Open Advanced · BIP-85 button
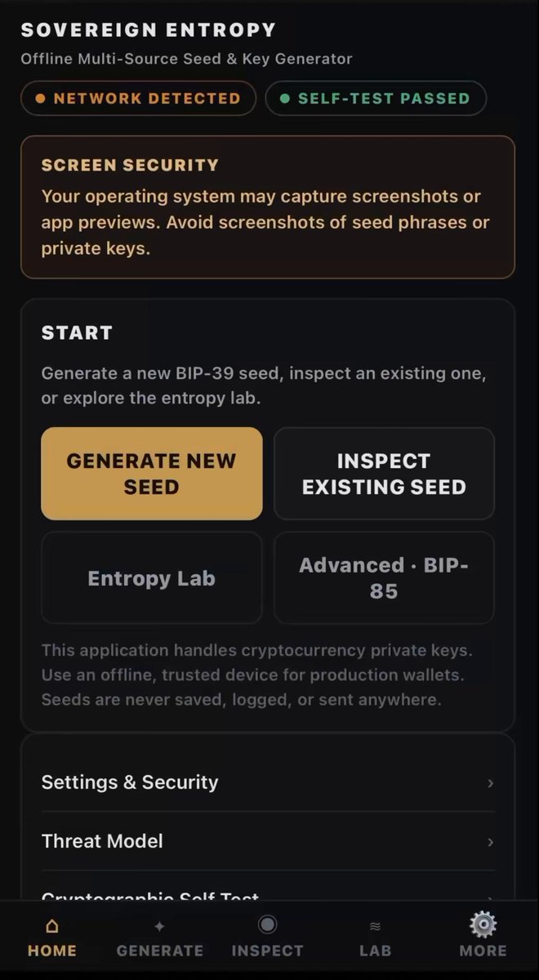 [384, 578]
